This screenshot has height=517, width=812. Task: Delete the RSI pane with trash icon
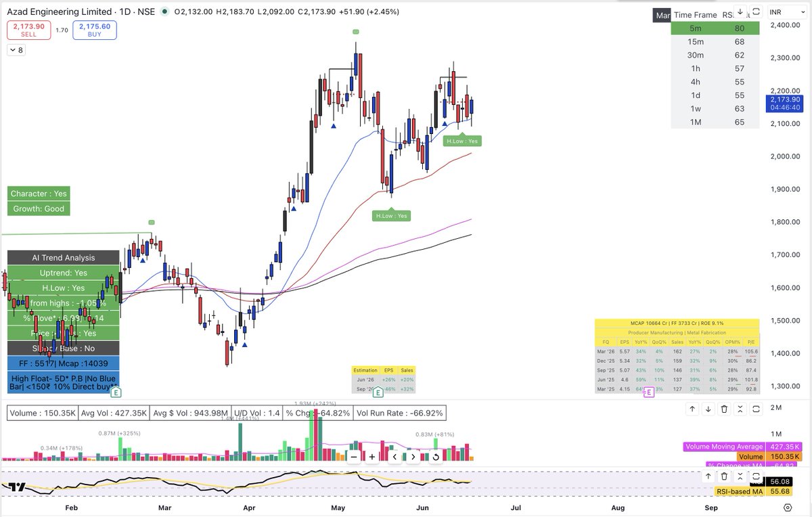click(x=724, y=476)
